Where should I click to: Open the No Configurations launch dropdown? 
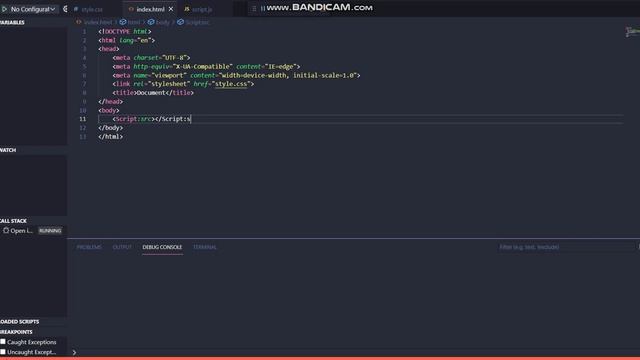pyautogui.click(x=33, y=9)
